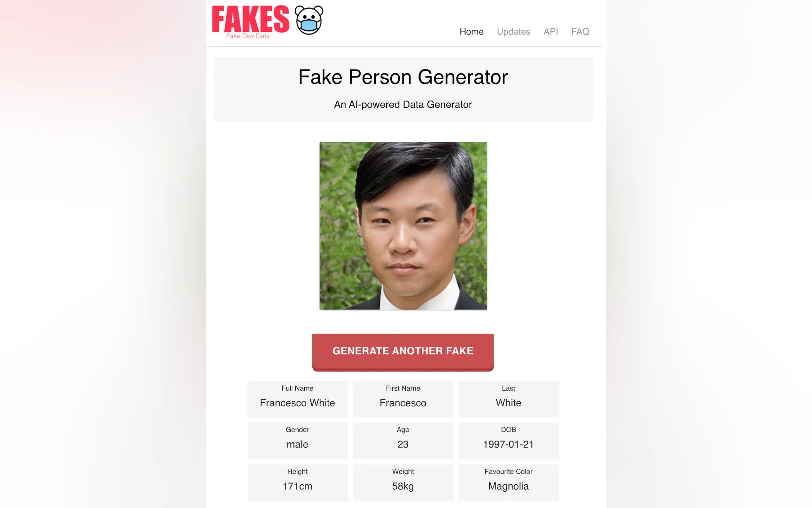Screen dimensions: 812x508
Task: Open the Home menu item
Action: (x=471, y=32)
